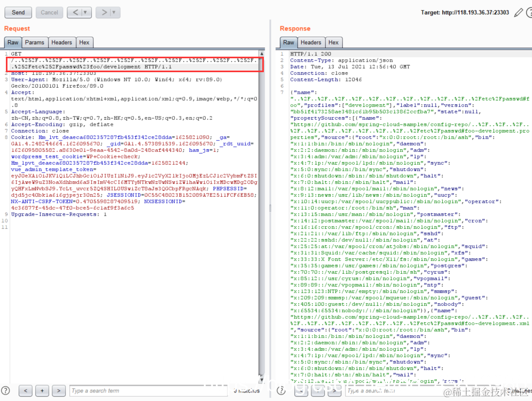The width and height of the screenshot is (532, 401).
Task: Click the PHPSESSID cookie name
Action: tap(228, 188)
